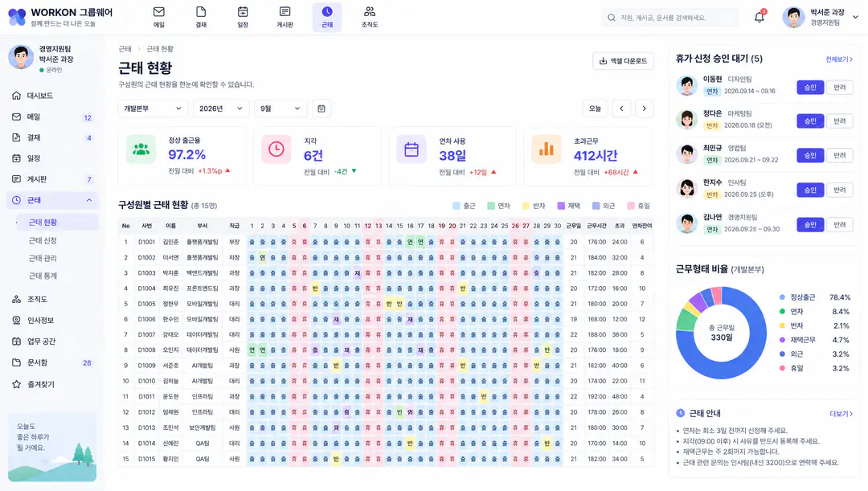The image size is (868, 491).
Task: Click the 재택근무 legend entry 4.7%
Action: [x=814, y=340]
